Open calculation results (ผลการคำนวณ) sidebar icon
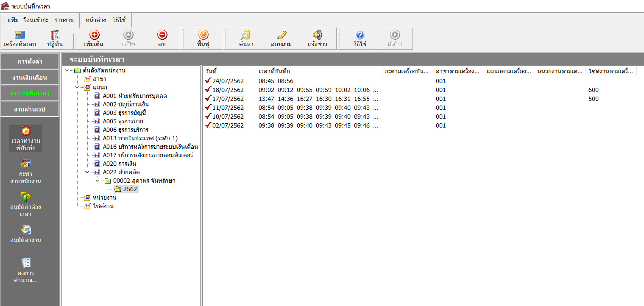The width and height of the screenshot is (644, 306). (x=26, y=270)
